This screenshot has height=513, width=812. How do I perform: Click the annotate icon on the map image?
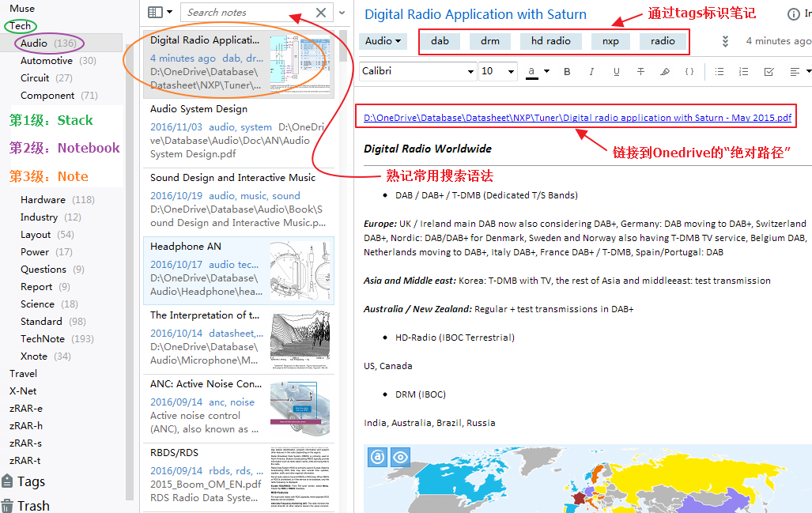point(378,457)
